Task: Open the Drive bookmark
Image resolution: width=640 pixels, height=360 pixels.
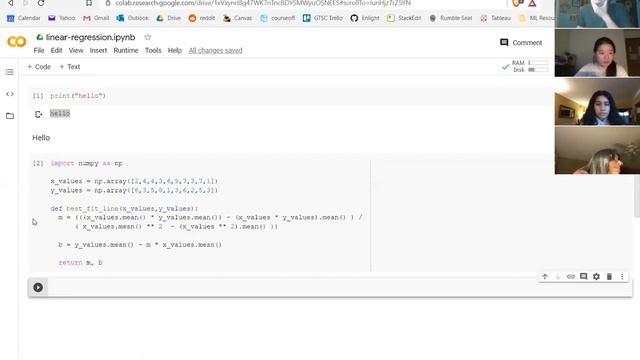Action: pos(169,18)
